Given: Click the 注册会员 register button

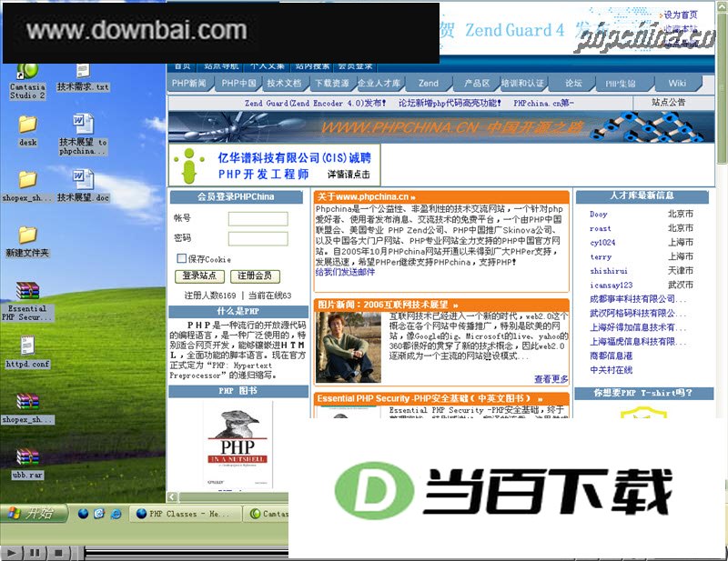Looking at the screenshot, I should pyautogui.click(x=255, y=276).
